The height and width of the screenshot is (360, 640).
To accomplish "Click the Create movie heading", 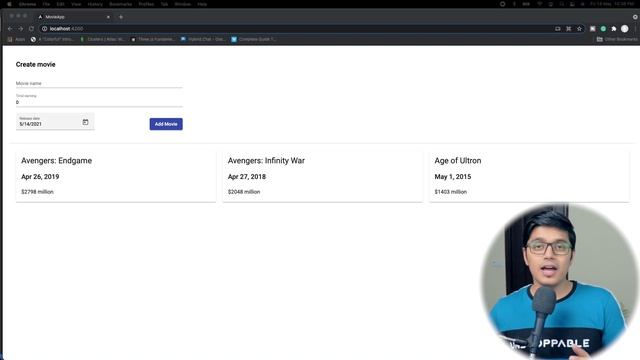I will (36, 64).
